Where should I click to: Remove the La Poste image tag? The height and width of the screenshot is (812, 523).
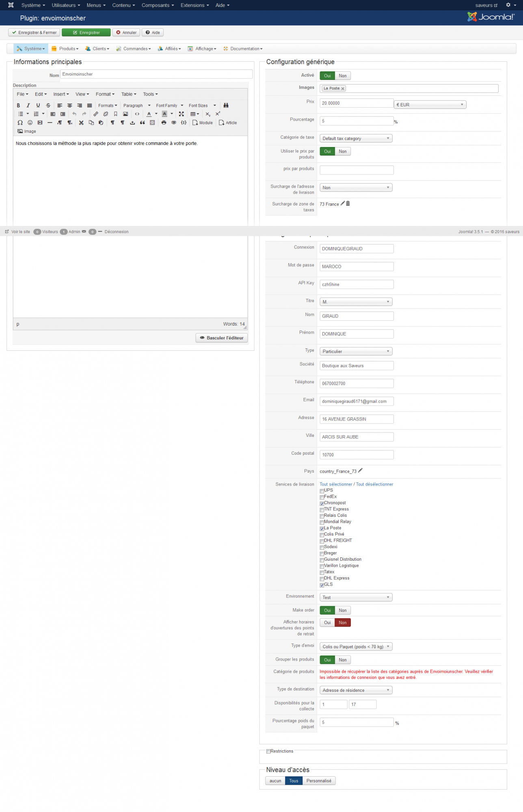pyautogui.click(x=343, y=89)
